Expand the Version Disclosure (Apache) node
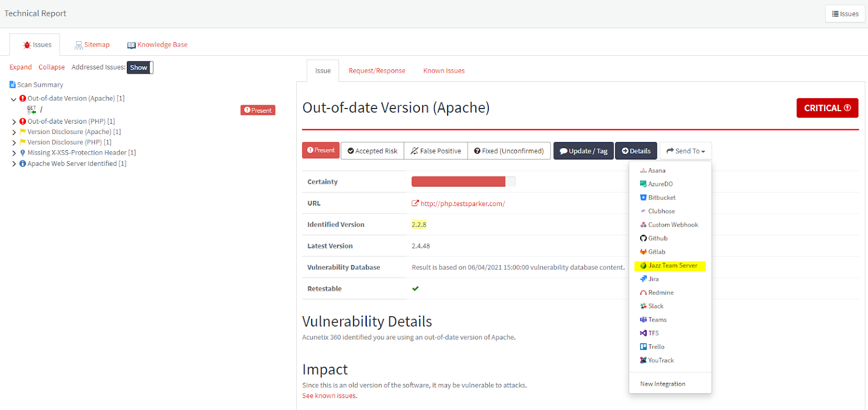The height and width of the screenshot is (410, 868). coord(14,132)
